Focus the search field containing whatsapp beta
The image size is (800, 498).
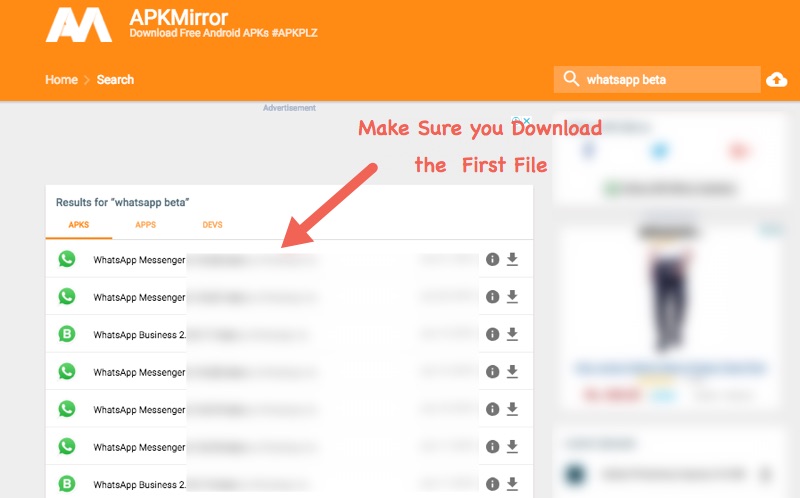pos(657,80)
